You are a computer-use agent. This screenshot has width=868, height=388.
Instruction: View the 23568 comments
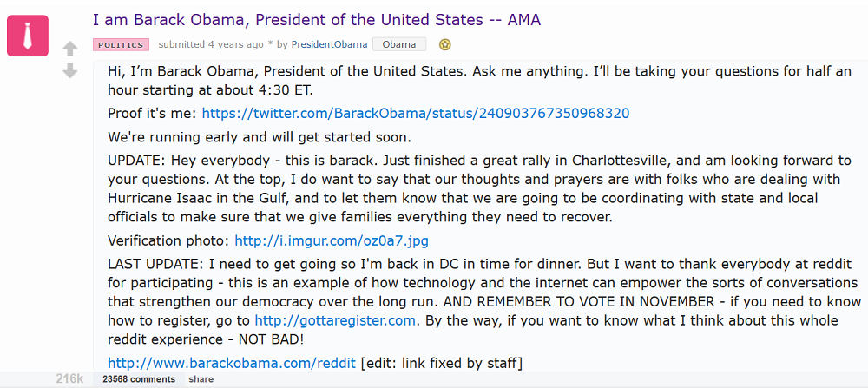coord(139,379)
